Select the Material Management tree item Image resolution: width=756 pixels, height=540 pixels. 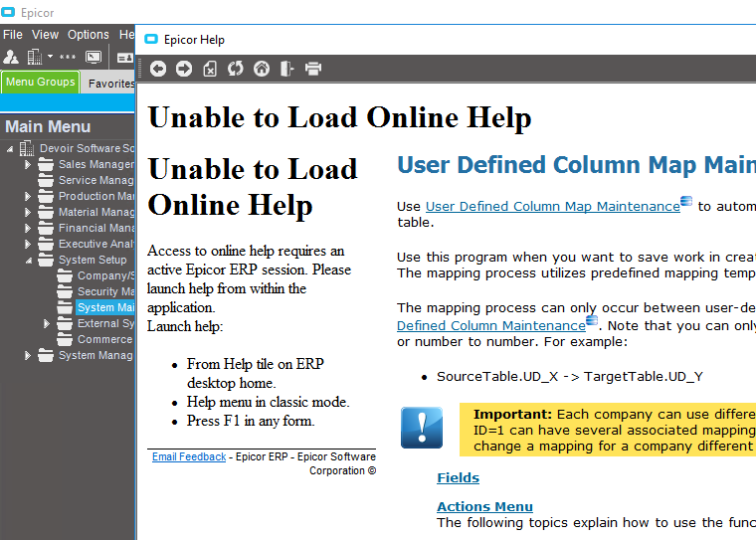click(96, 212)
